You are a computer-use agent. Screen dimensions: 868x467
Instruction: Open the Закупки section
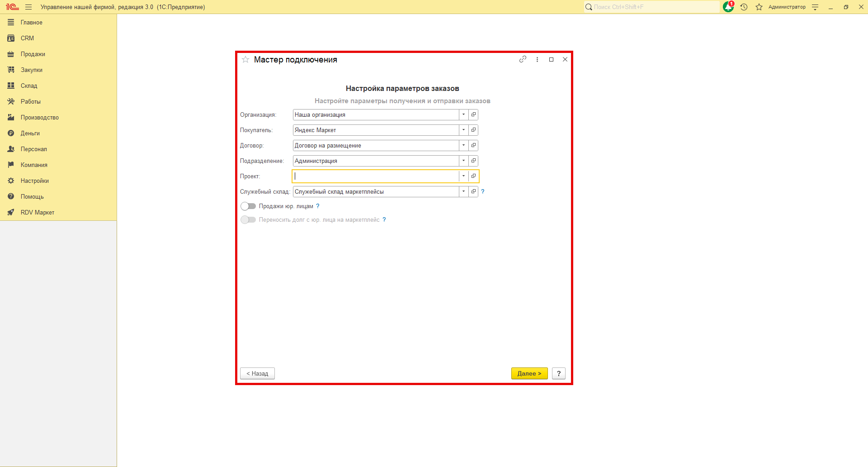(58, 70)
